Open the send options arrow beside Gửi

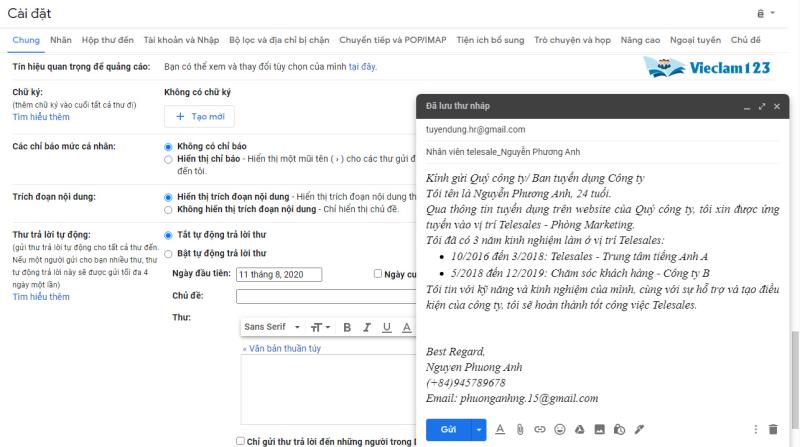point(479,430)
